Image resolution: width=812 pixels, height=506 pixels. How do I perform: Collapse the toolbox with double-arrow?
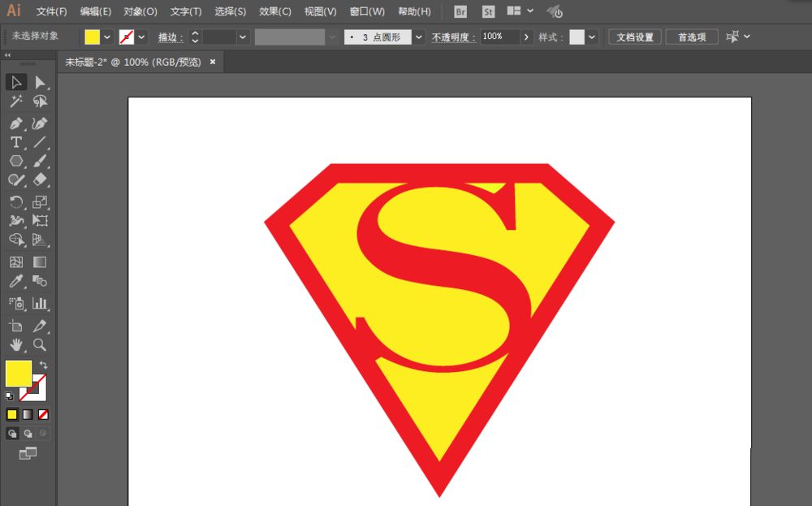click(8, 55)
